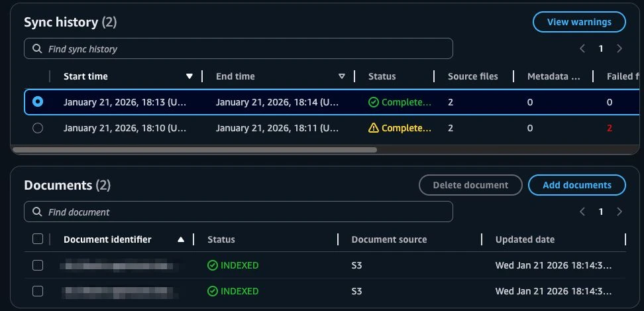Sort sync history by End time arrow

point(342,76)
